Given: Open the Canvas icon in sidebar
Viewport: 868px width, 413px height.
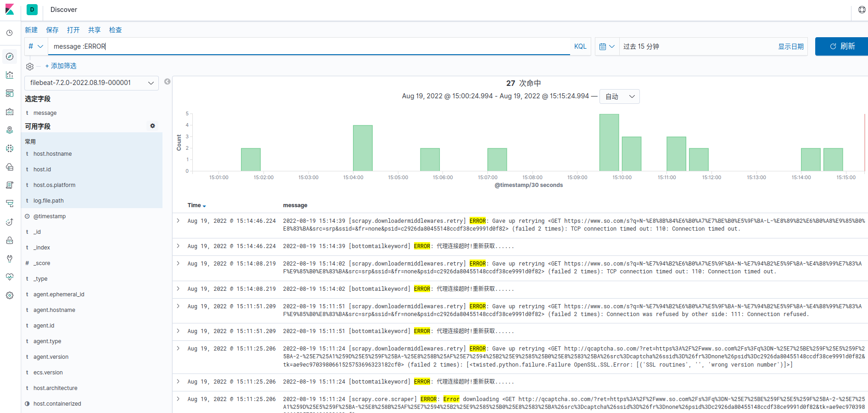Looking at the screenshot, I should 10,112.
